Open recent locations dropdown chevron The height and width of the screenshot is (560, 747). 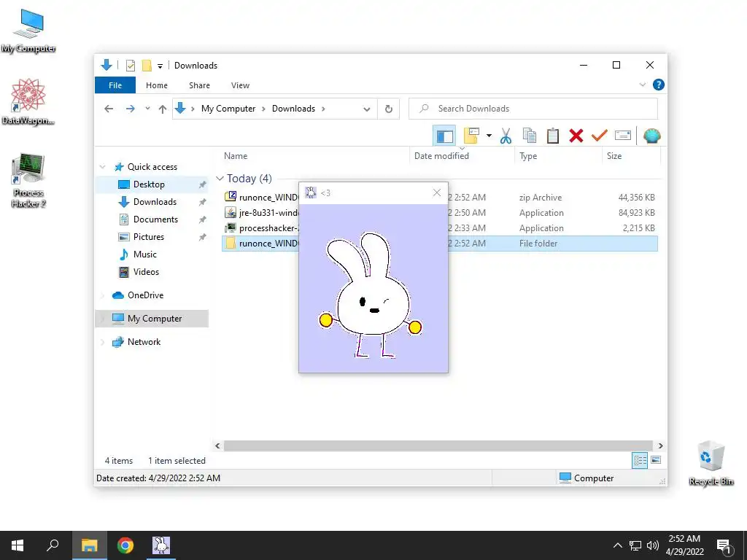(147, 109)
